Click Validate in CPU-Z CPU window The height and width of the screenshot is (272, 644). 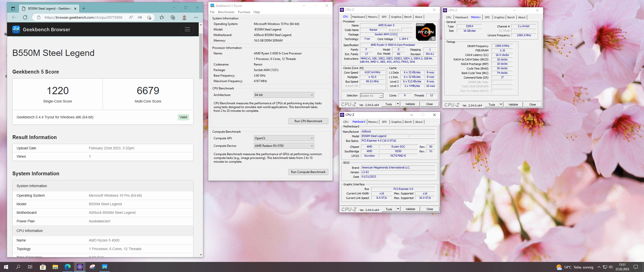410,104
